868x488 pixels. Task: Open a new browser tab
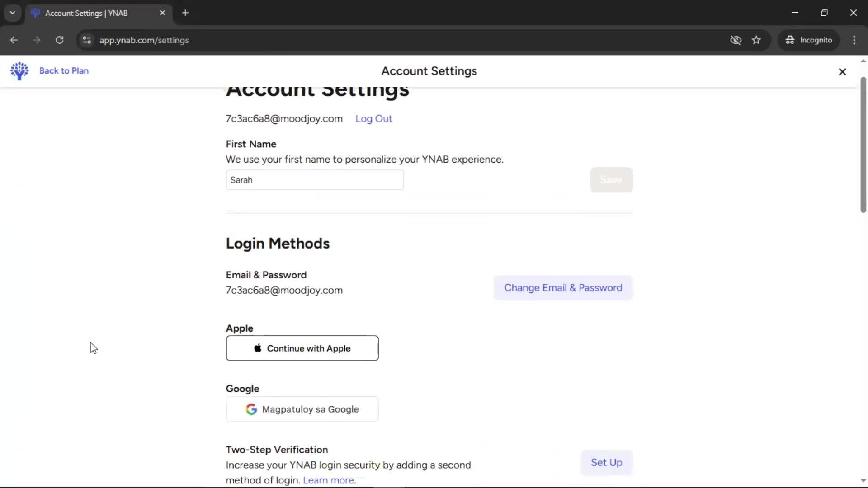185,13
